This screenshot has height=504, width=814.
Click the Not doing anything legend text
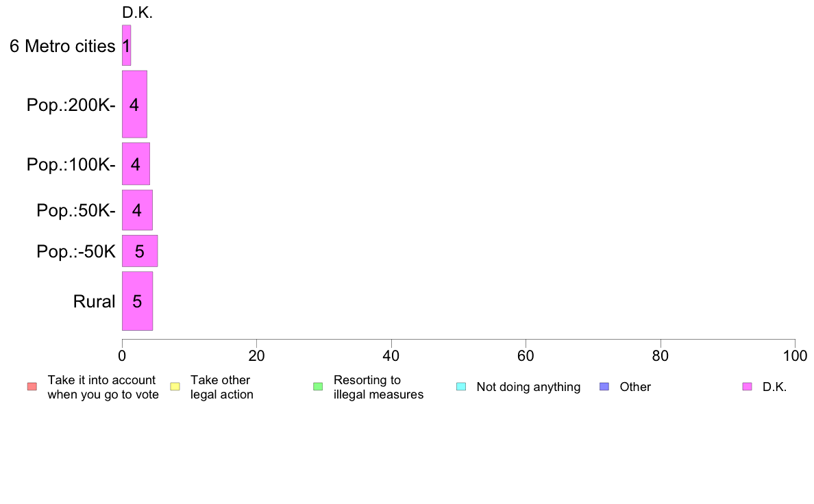[x=528, y=387]
